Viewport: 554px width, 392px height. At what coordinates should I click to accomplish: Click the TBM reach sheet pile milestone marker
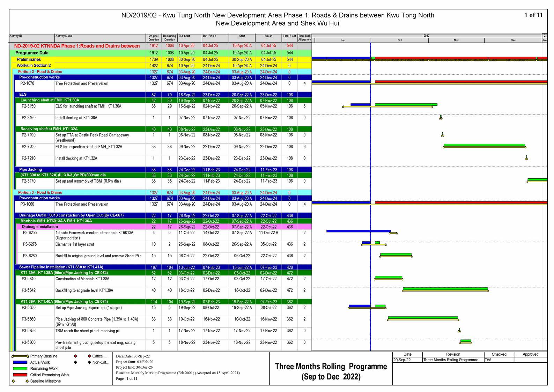tap(459, 330)
